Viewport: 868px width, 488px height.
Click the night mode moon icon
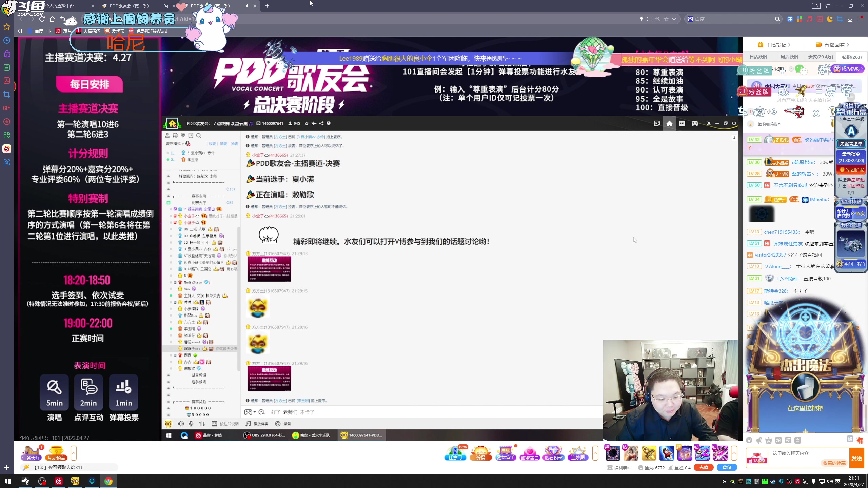[830, 19]
